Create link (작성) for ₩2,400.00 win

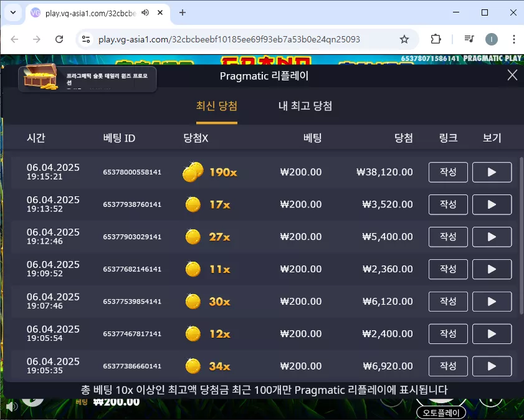coord(448,334)
